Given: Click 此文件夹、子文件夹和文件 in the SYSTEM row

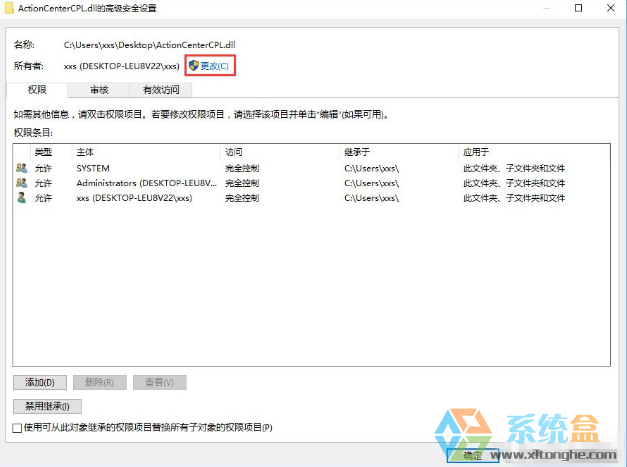Looking at the screenshot, I should (x=514, y=168).
